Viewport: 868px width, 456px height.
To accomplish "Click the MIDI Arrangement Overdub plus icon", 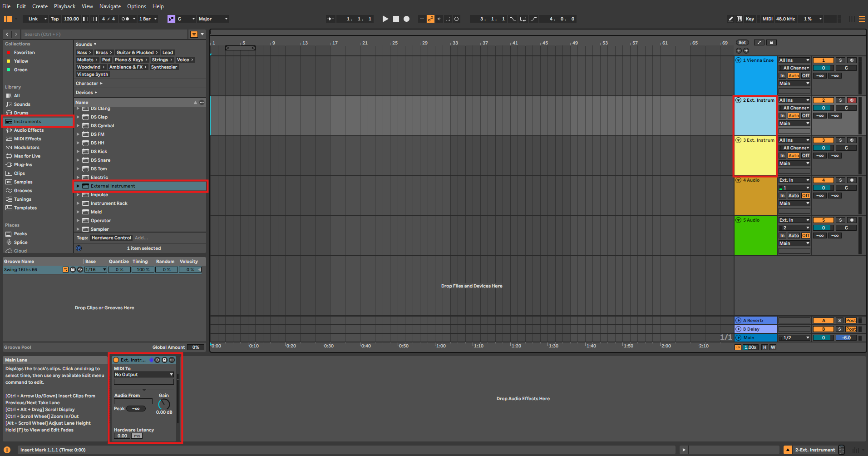I will (422, 19).
